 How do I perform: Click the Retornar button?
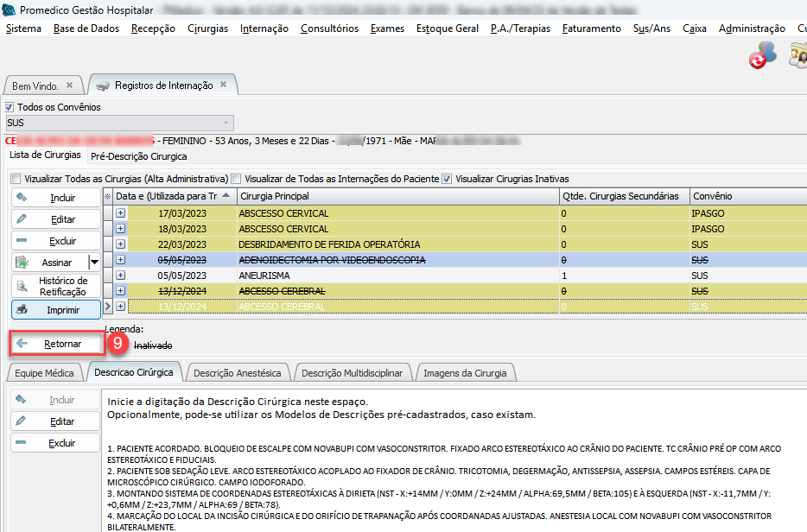click(57, 343)
